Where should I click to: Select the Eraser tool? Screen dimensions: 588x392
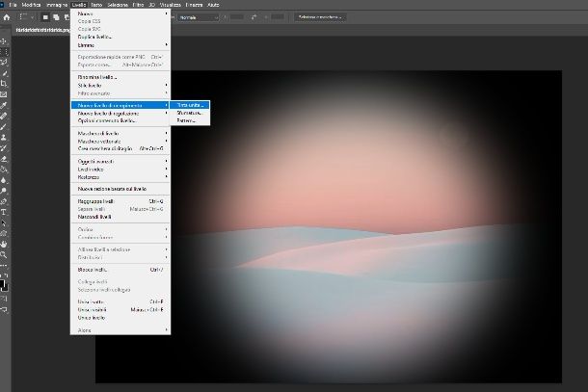click(4, 159)
